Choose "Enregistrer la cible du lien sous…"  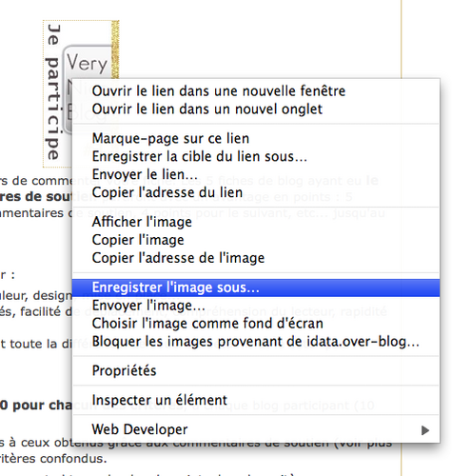pos(256,156)
